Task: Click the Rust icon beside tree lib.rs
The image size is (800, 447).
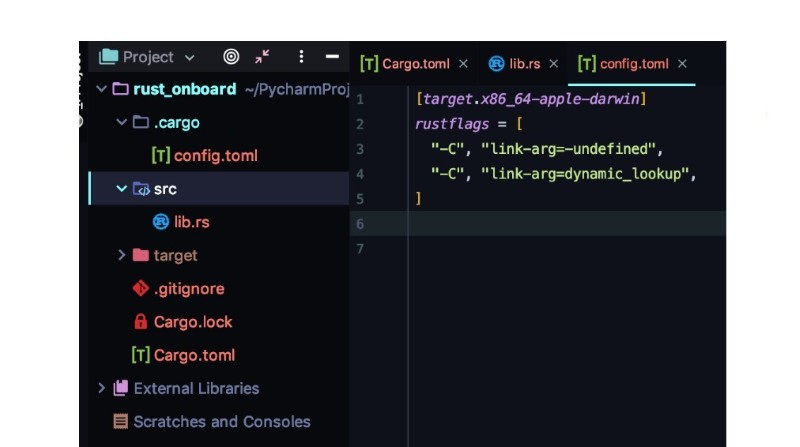Action: 161,222
